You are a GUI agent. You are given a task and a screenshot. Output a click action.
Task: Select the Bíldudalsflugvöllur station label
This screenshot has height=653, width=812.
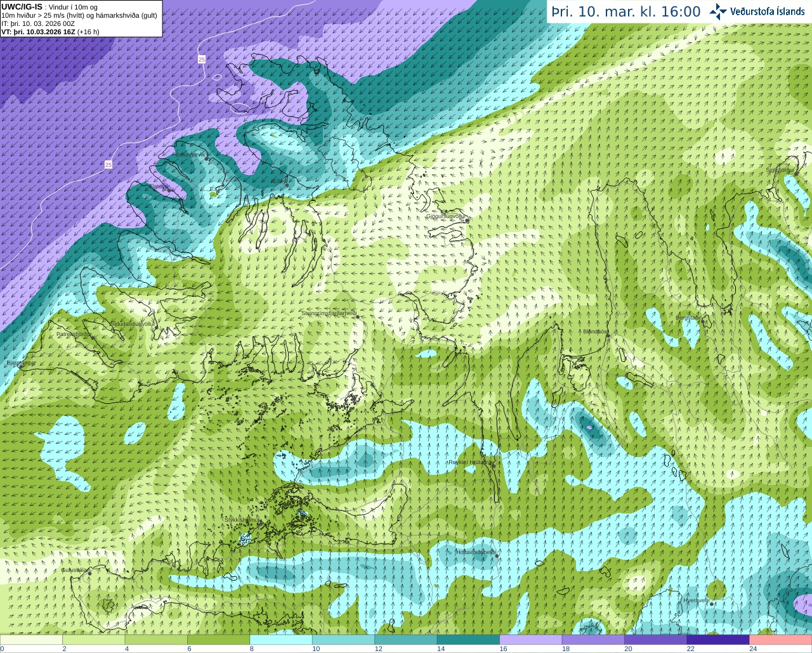click(x=132, y=323)
